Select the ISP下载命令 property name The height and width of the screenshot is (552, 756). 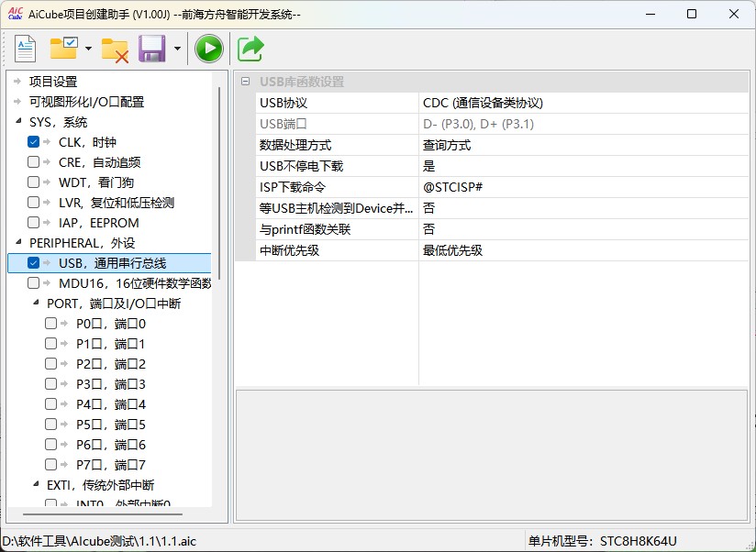point(293,187)
